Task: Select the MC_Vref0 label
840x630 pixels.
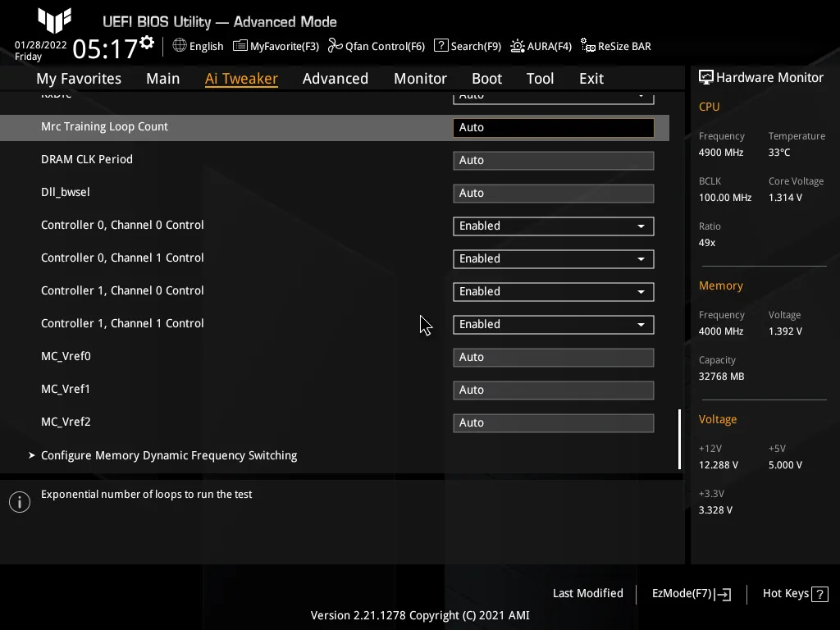Action: click(x=66, y=356)
